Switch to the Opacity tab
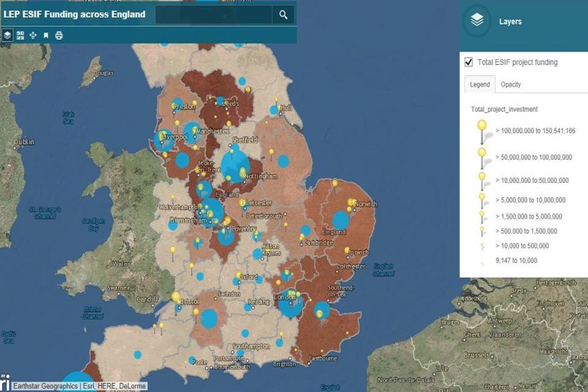Viewport: 588px width, 392px height. pyautogui.click(x=511, y=84)
